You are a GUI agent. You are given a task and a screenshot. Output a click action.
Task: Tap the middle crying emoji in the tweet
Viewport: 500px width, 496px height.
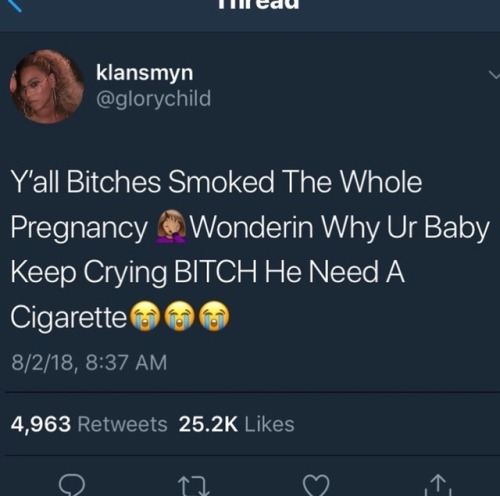[x=180, y=315]
